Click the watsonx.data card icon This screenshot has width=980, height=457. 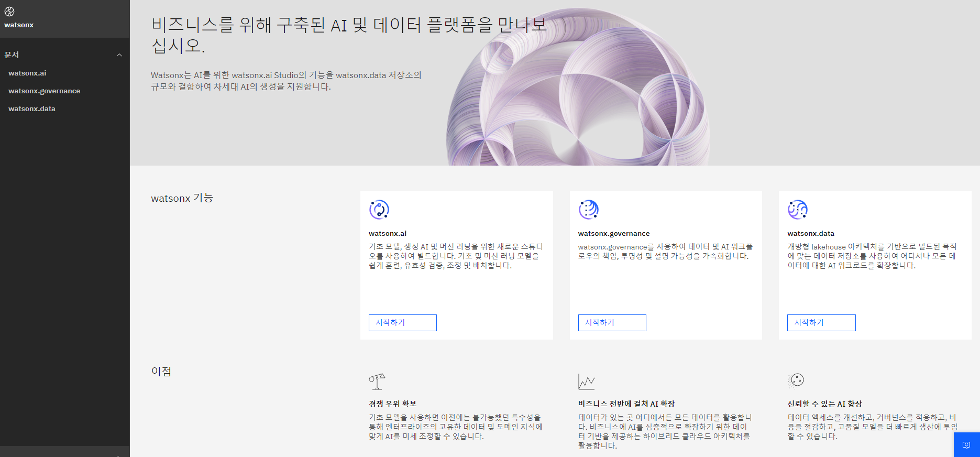798,210
